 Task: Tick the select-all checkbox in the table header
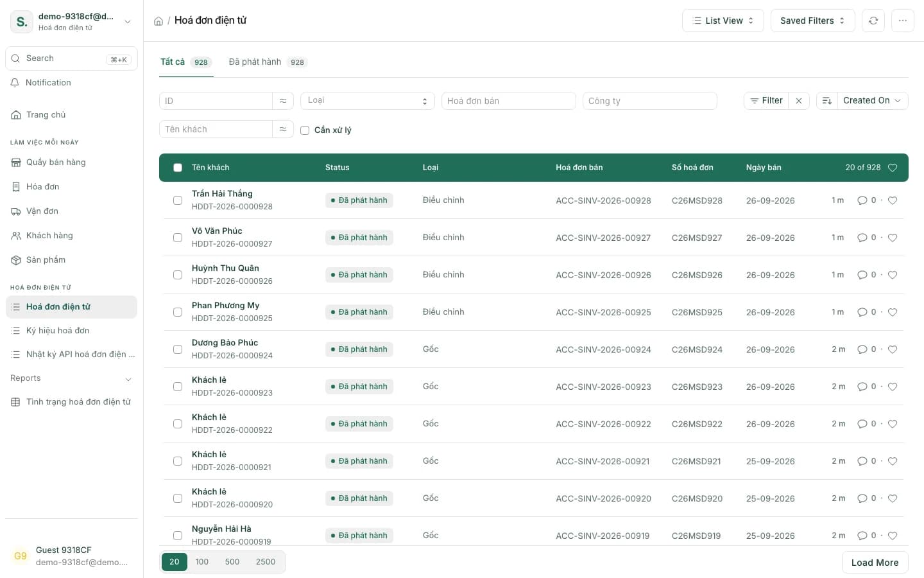[178, 168]
